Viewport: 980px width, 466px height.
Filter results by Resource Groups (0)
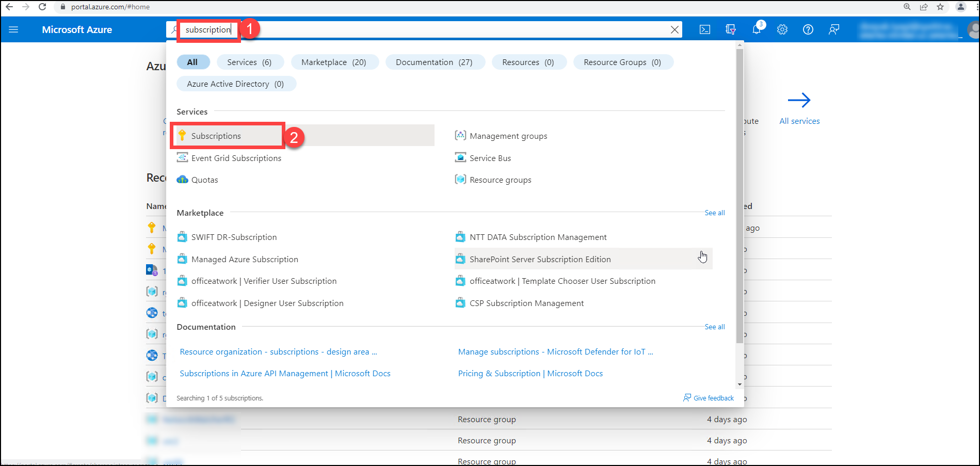tap(622, 62)
